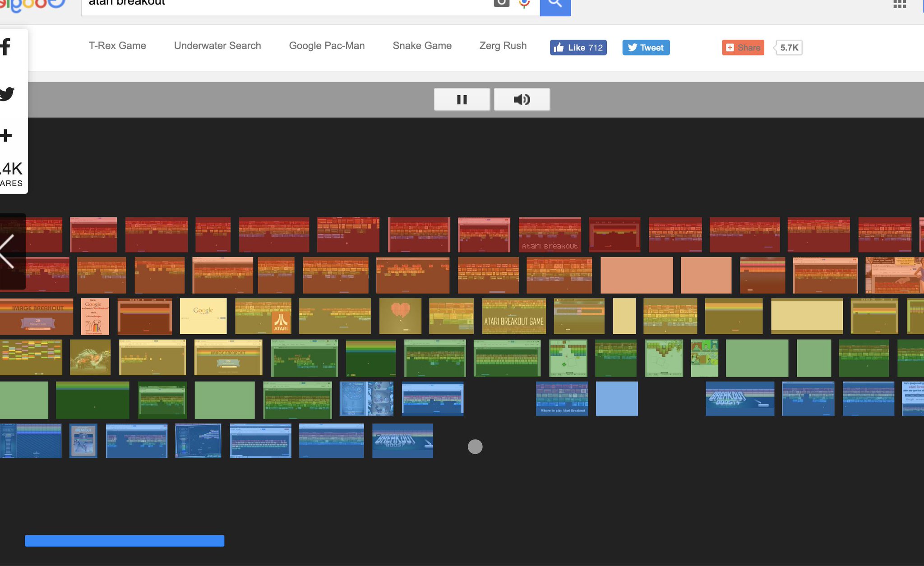Image resolution: width=924 pixels, height=566 pixels.
Task: Click the blue Breakout paddle
Action: point(125,540)
